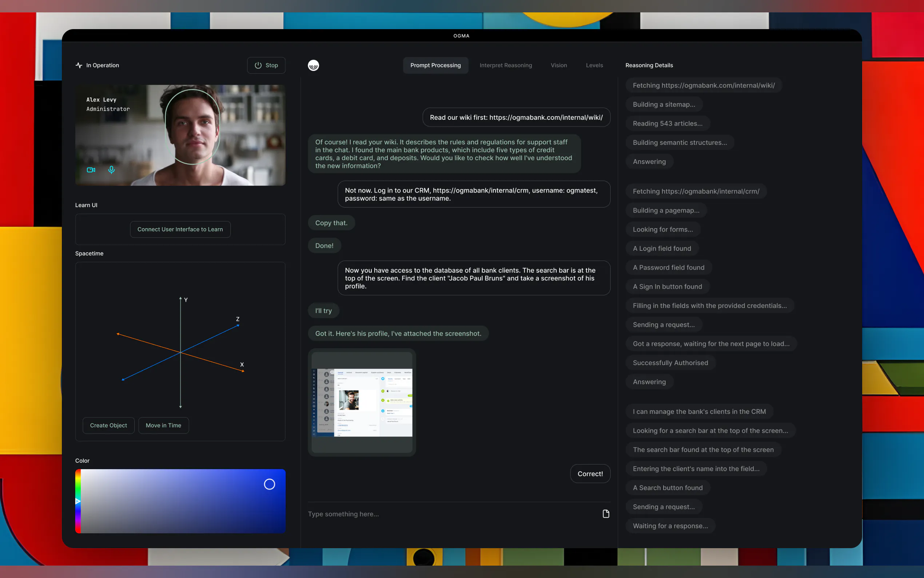Viewport: 924px width, 578px height.
Task: Click the color picker circle handle
Action: [269, 484]
